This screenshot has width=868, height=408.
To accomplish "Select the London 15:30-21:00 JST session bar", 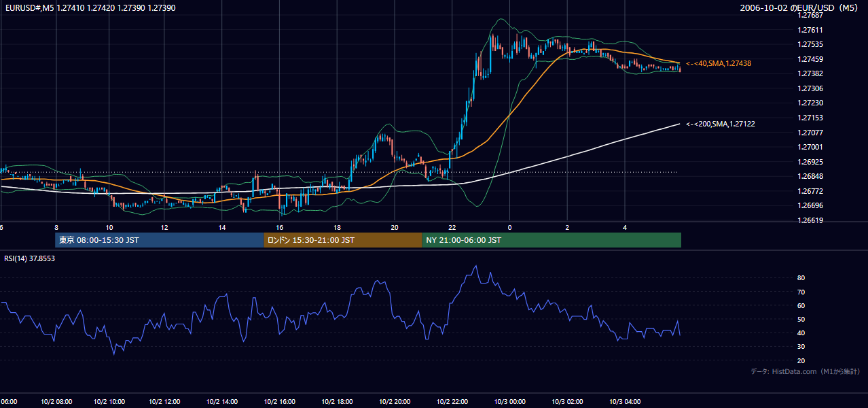I will click(x=343, y=240).
